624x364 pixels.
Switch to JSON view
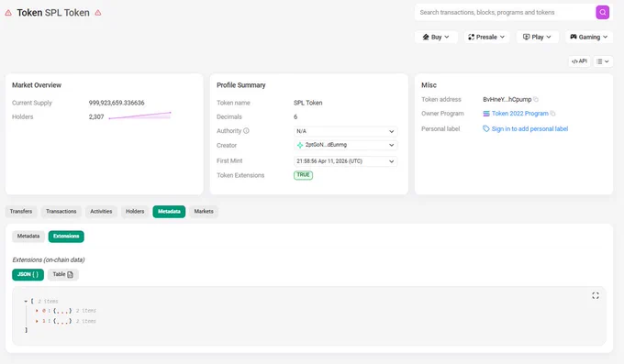pyautogui.click(x=28, y=274)
